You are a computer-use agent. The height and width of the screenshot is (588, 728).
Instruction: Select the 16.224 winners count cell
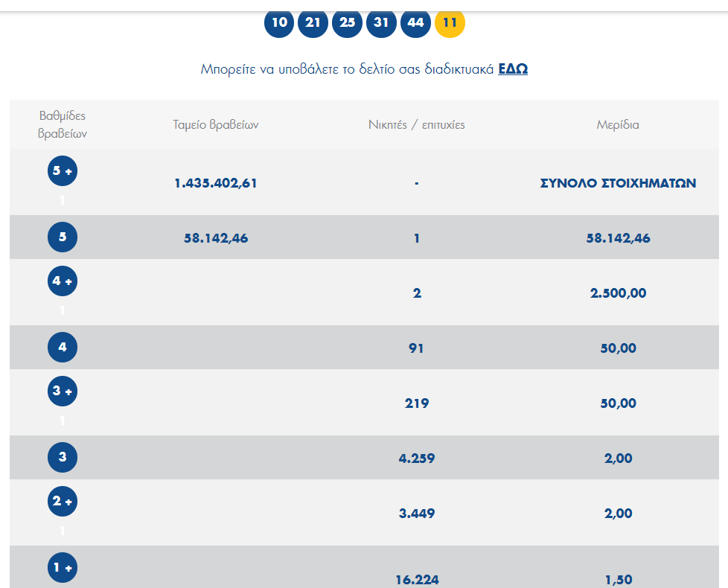click(x=417, y=580)
